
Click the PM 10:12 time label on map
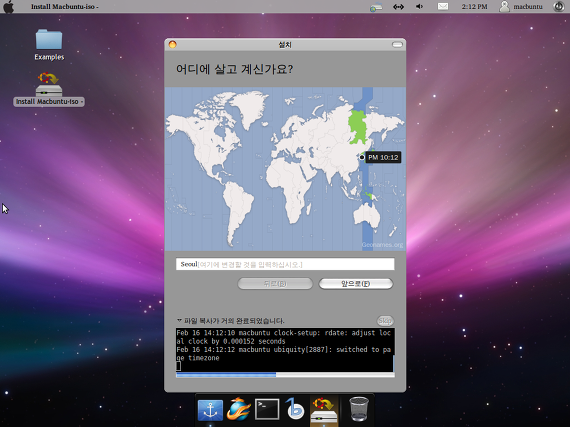tap(383, 157)
